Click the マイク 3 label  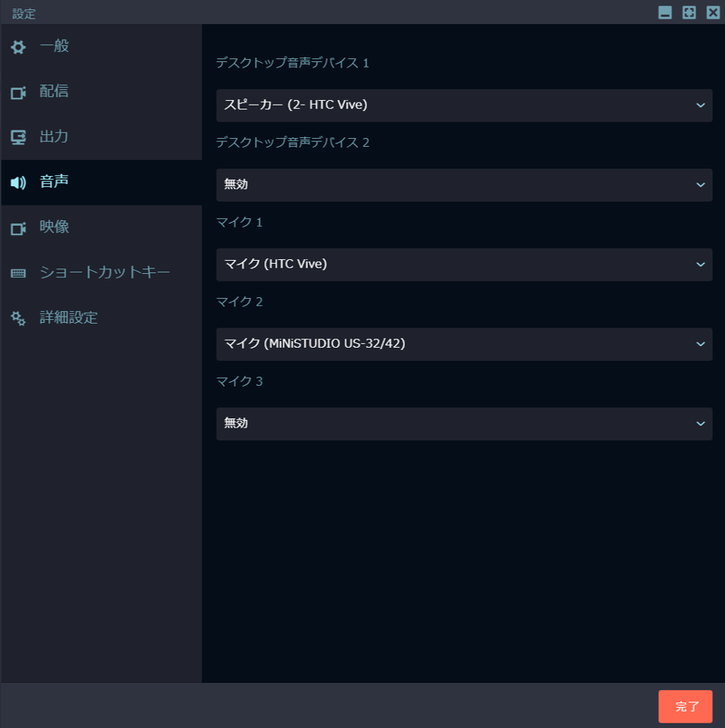(240, 381)
